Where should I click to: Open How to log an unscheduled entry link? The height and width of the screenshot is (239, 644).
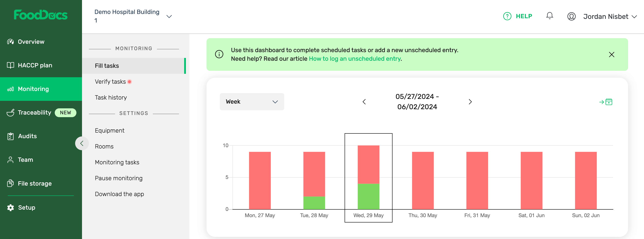(354, 59)
